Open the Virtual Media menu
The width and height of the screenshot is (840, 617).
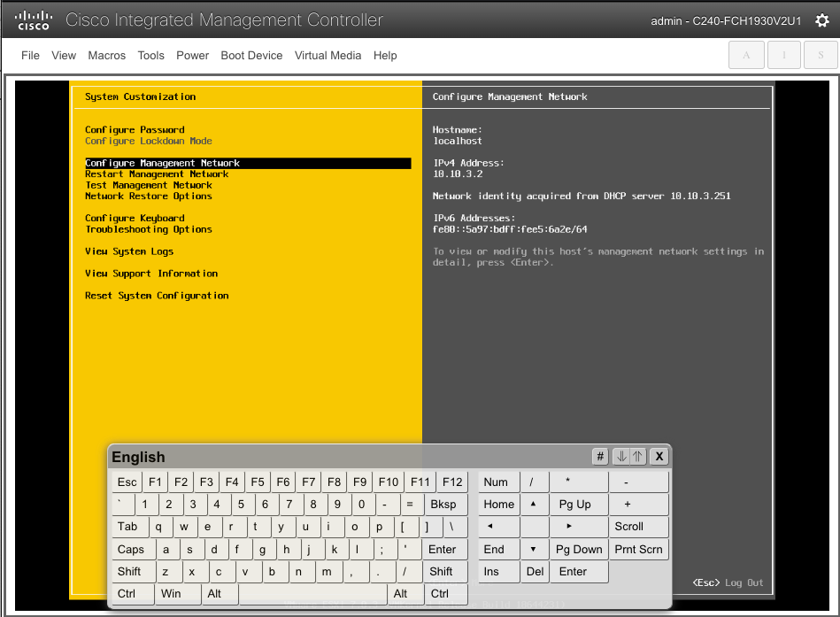click(328, 55)
